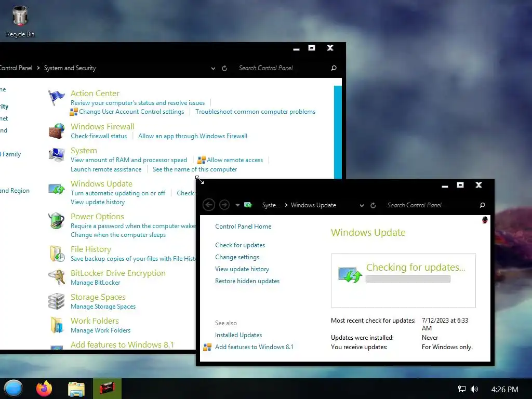
Task: Click Check for updates in sidebar
Action: [240, 245]
